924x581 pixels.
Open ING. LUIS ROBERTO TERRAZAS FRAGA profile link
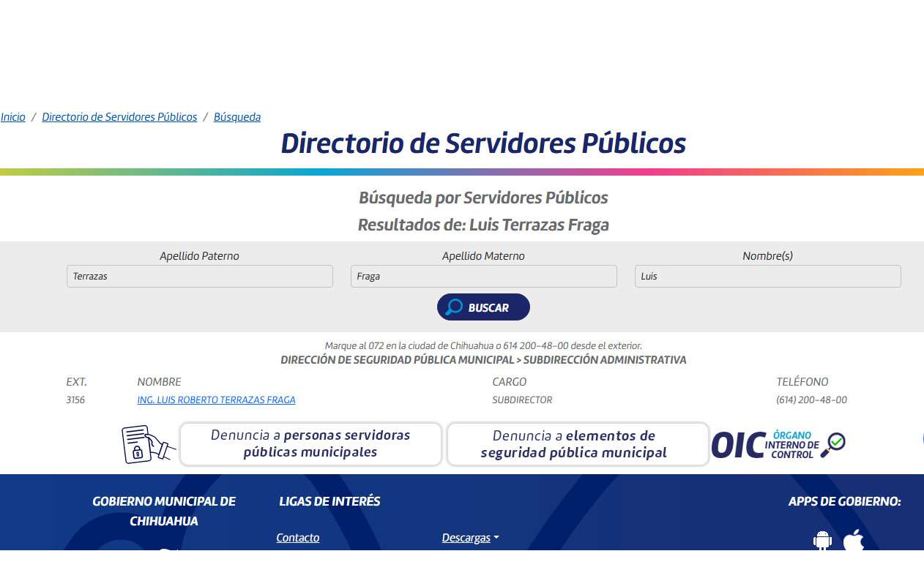pyautogui.click(x=216, y=400)
